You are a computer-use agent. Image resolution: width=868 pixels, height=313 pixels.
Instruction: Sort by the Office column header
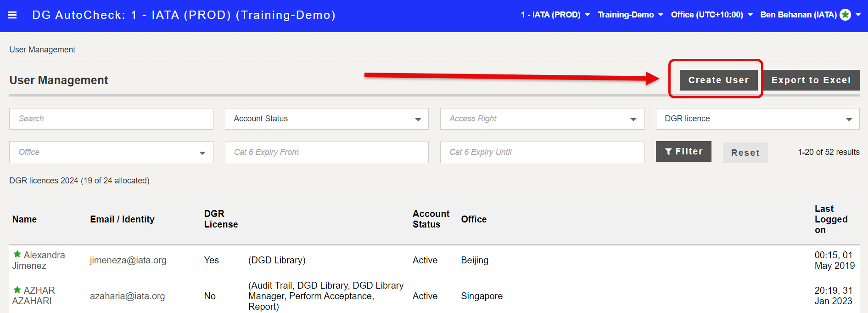[x=474, y=219]
